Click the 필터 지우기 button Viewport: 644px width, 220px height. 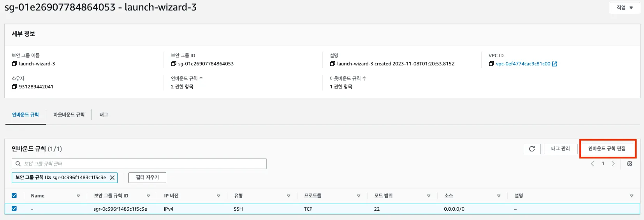point(147,178)
